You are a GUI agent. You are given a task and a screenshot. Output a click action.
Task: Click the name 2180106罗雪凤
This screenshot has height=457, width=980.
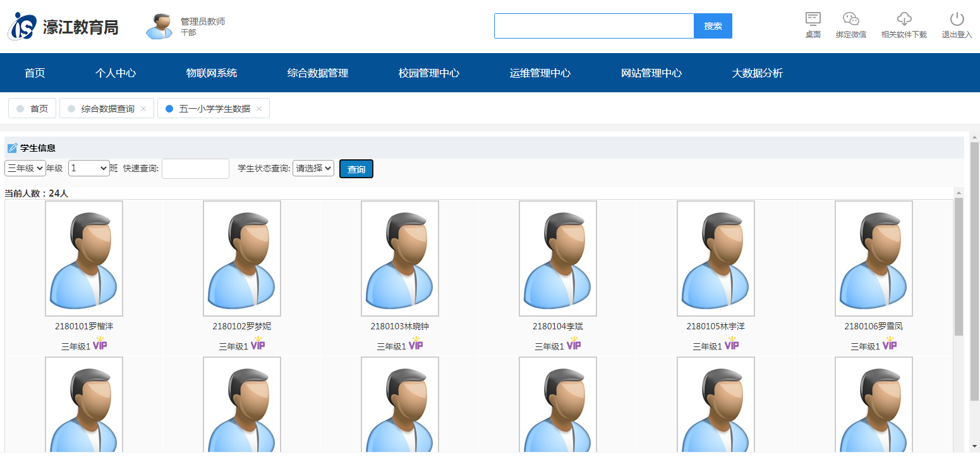click(874, 326)
